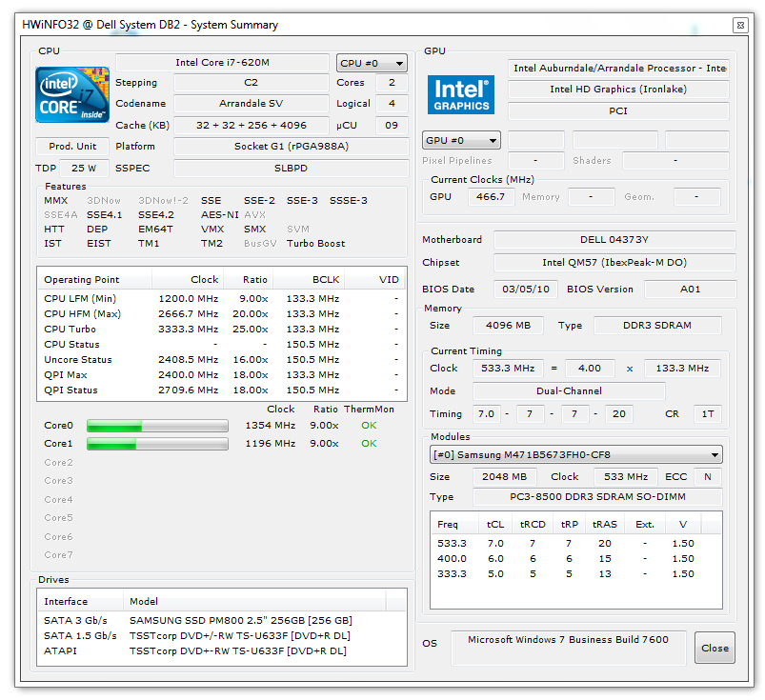Open the GPU #0 selector dropdown

click(x=461, y=141)
